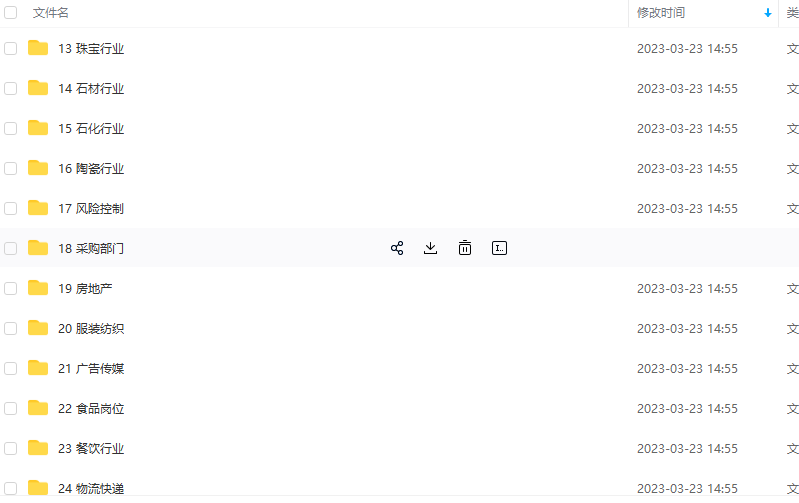799x503 pixels.
Task: Rename the 18 采购部门 folder
Action: [x=499, y=248]
